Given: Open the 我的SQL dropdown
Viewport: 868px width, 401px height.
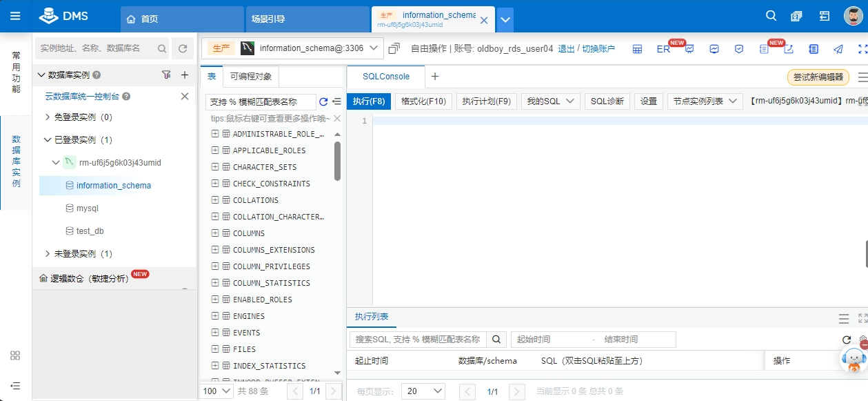Looking at the screenshot, I should tap(550, 101).
